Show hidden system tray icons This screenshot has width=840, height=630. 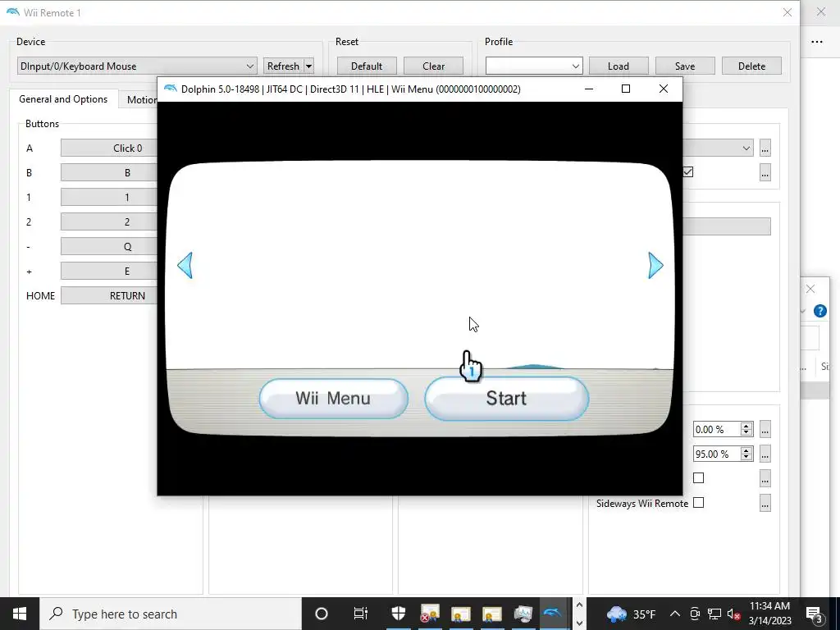[675, 614]
